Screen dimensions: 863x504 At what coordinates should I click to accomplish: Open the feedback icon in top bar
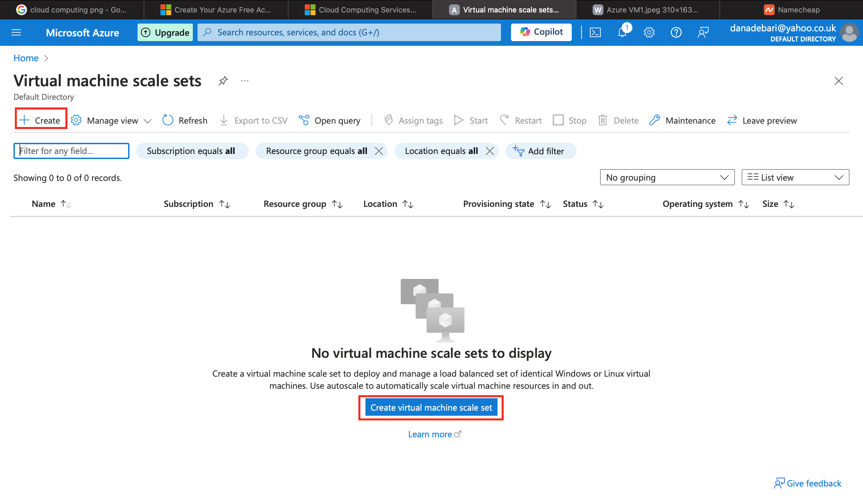coord(703,32)
